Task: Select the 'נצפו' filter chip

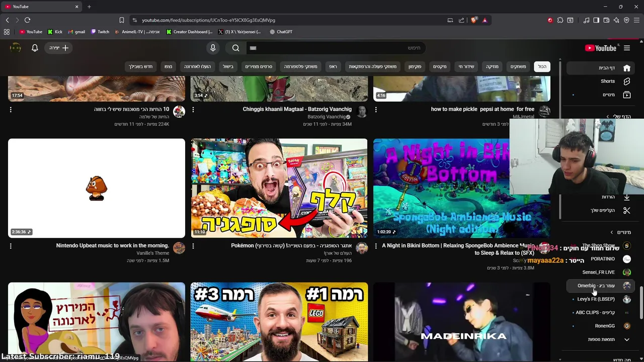Action: [168, 66]
